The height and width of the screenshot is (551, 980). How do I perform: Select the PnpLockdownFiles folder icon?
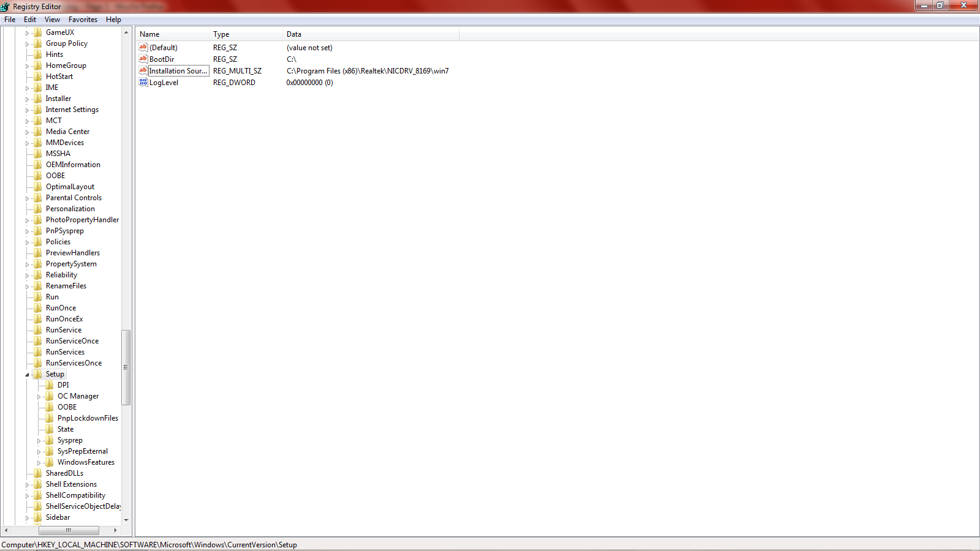tap(50, 418)
